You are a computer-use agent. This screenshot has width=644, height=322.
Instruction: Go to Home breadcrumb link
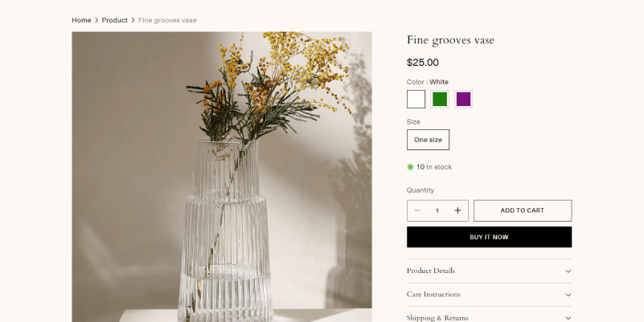coord(81,20)
